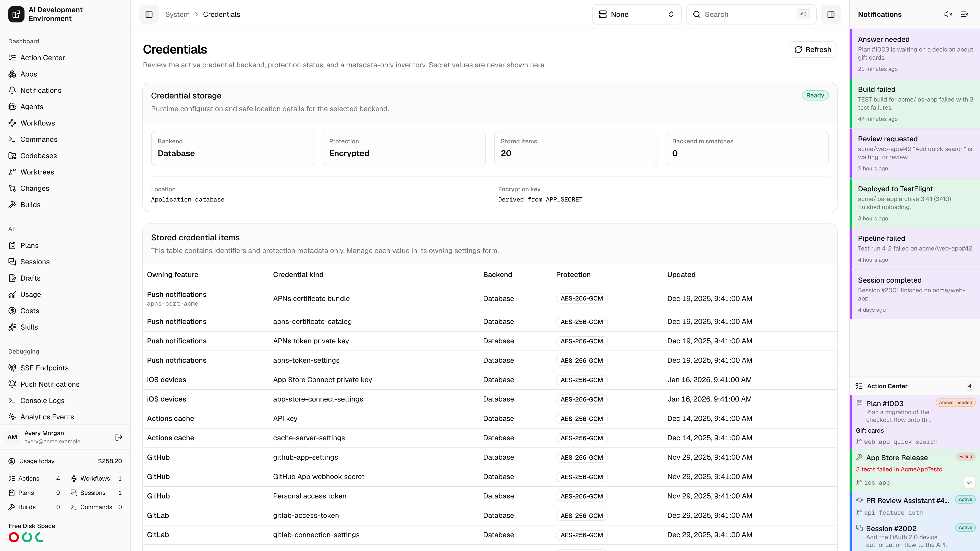Toggle the right notifications panel icon
This screenshot has height=551, width=980.
pos(830,14)
